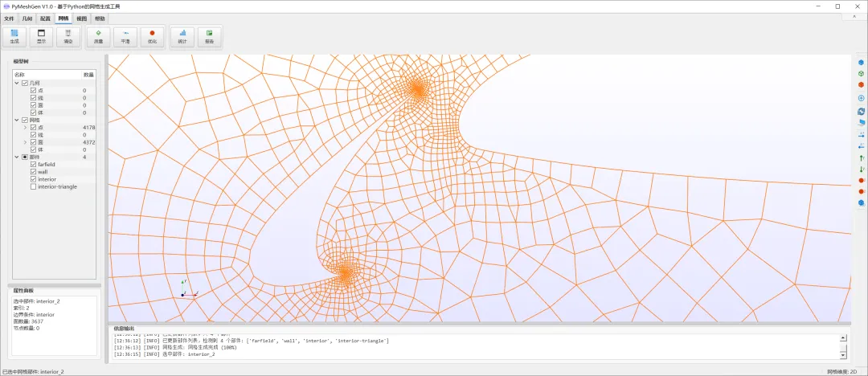
Task: Expand the mesh 点 node with 4178
Action: pos(25,128)
